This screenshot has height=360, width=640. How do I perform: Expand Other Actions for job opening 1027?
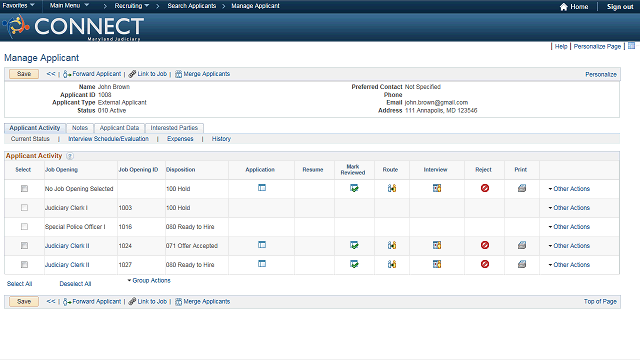pos(569,264)
